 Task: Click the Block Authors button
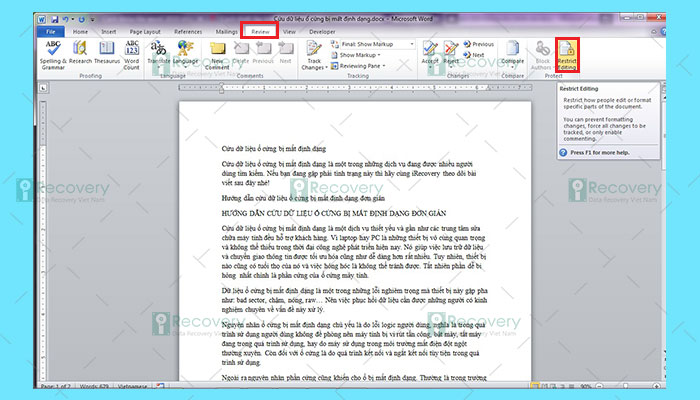(542, 55)
